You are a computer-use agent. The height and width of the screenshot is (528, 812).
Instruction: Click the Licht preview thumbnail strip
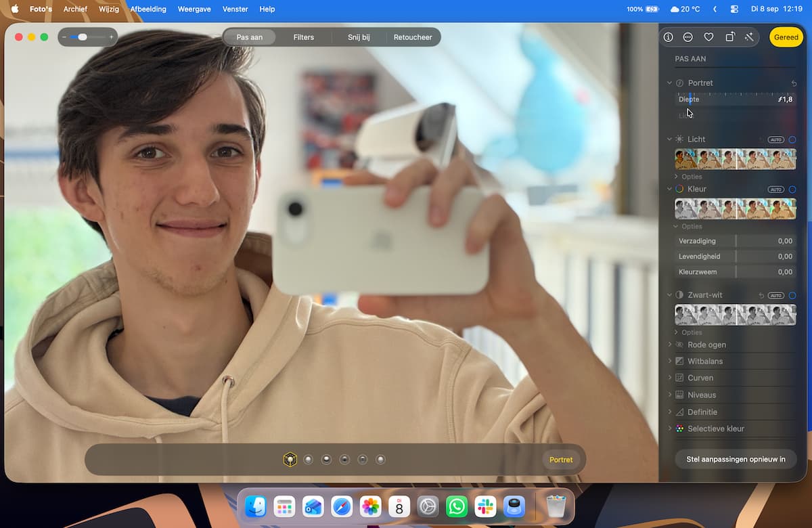coord(736,159)
